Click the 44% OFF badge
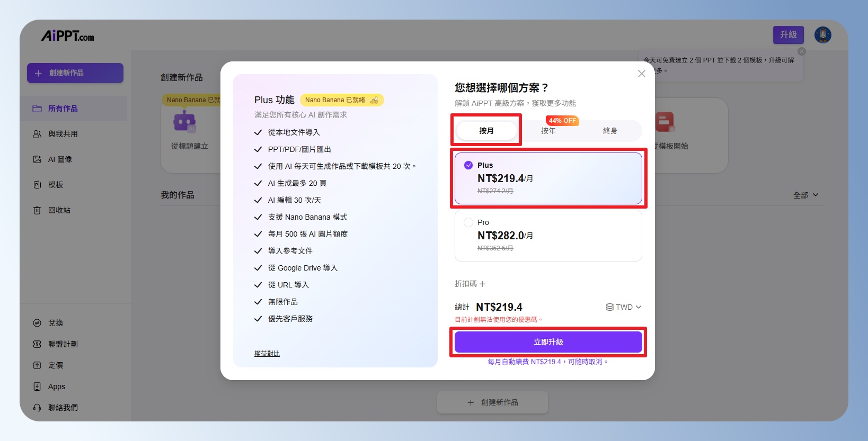The width and height of the screenshot is (868, 441). click(562, 121)
